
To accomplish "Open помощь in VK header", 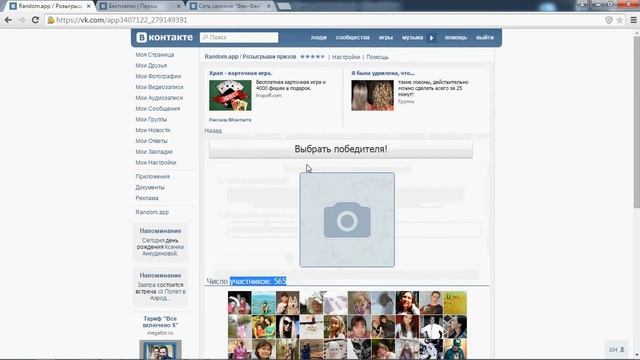I will (x=456, y=37).
